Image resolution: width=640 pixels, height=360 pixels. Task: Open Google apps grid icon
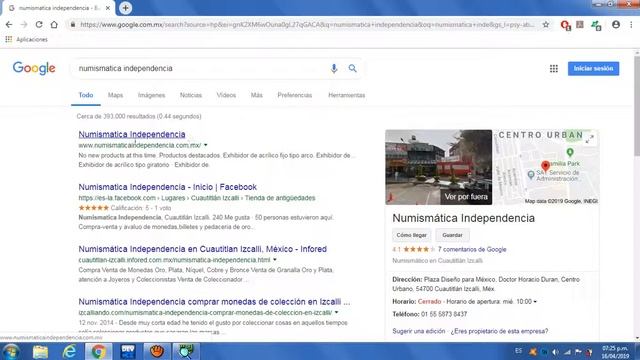tap(553, 69)
